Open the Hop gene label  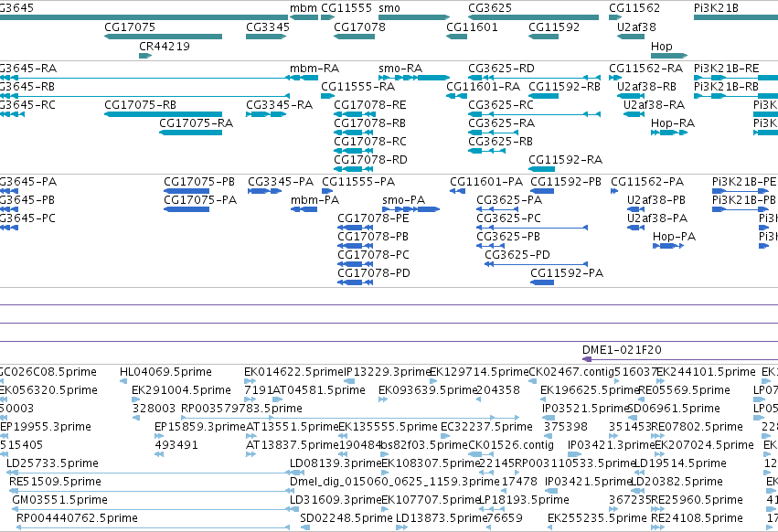point(661,46)
